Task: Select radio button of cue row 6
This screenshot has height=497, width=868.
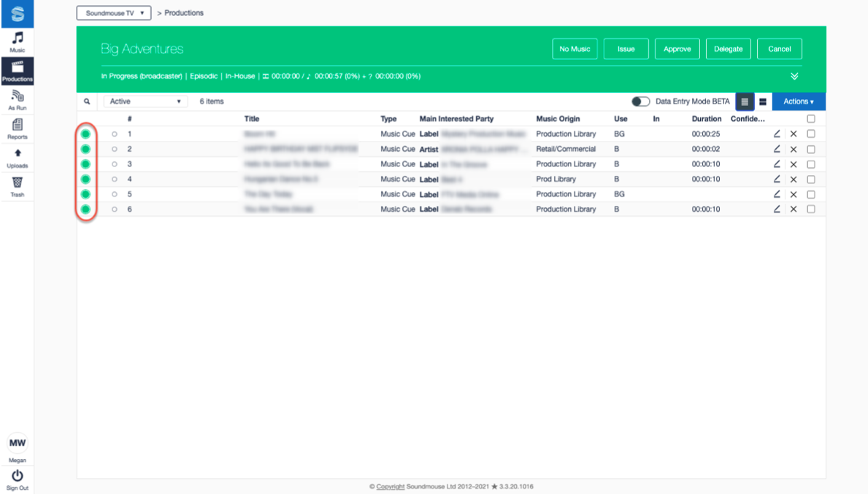Action: [x=115, y=209]
